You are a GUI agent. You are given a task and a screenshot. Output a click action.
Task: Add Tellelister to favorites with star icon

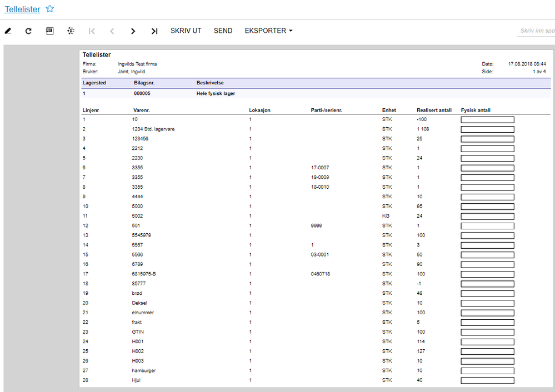50,9
